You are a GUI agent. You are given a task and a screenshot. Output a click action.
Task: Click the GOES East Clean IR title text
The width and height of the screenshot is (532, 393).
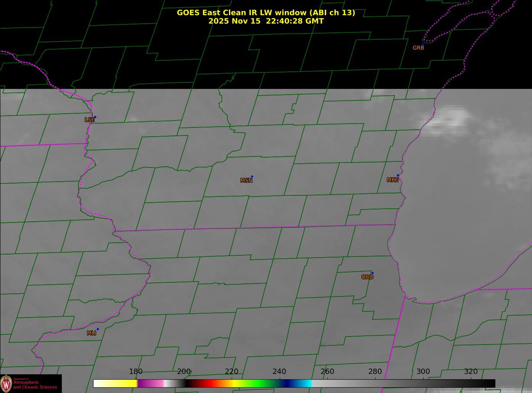(x=266, y=13)
